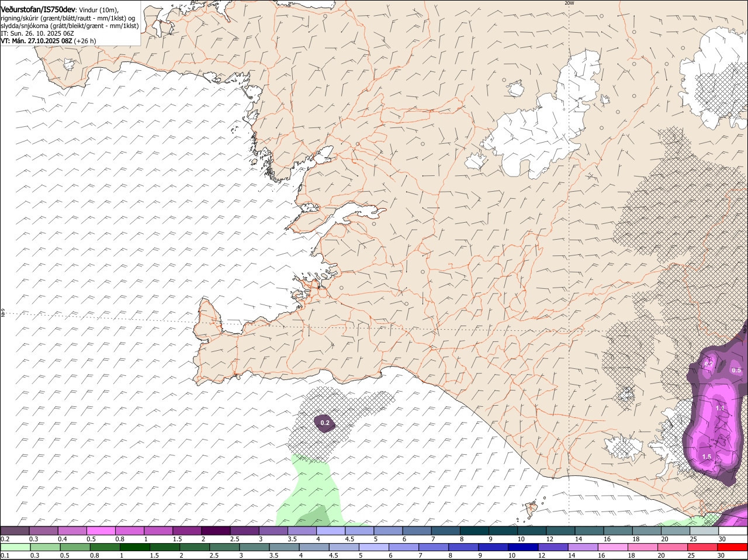This screenshot has width=748, height=560.
Task: Select the 0.2 plum swatch in upper legend
Action: [15, 531]
